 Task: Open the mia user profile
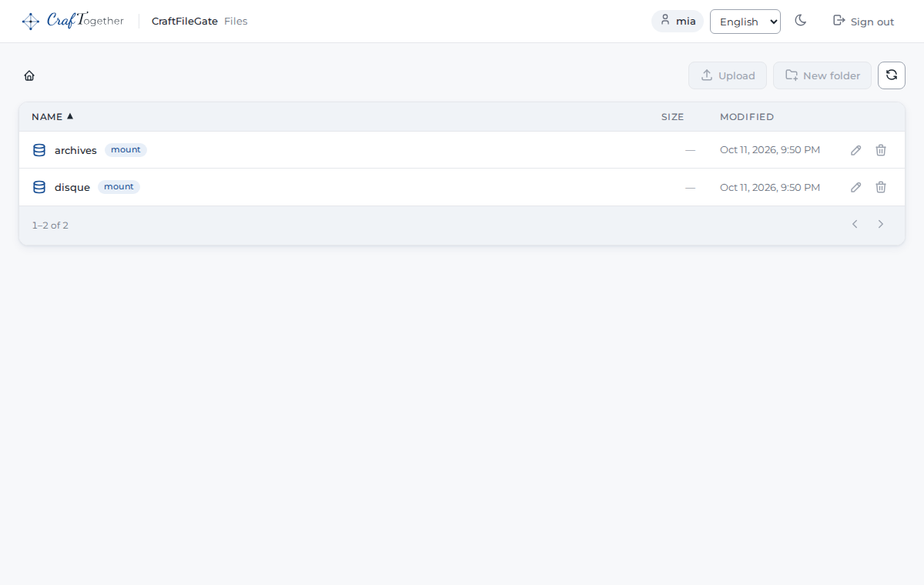click(678, 21)
